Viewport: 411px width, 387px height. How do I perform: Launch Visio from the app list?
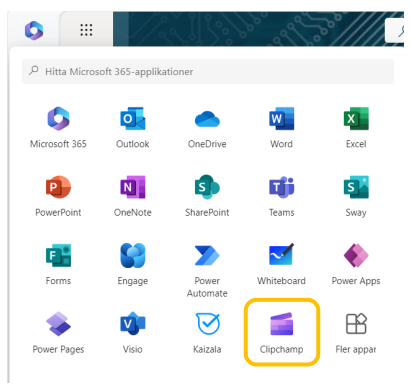pyautogui.click(x=133, y=333)
